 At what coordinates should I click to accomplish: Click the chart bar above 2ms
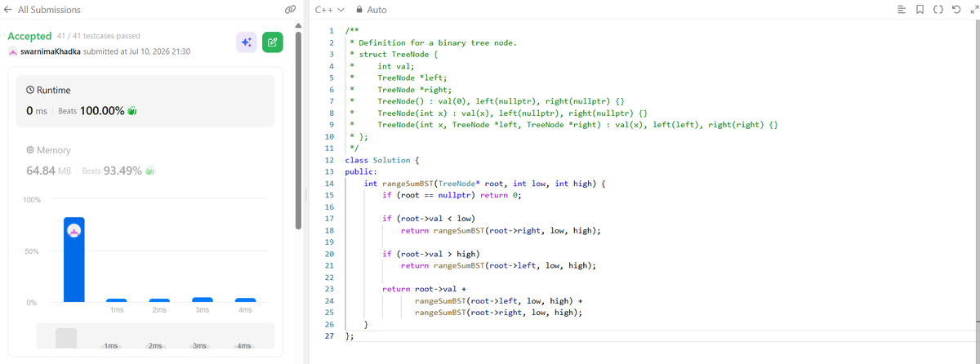click(159, 300)
